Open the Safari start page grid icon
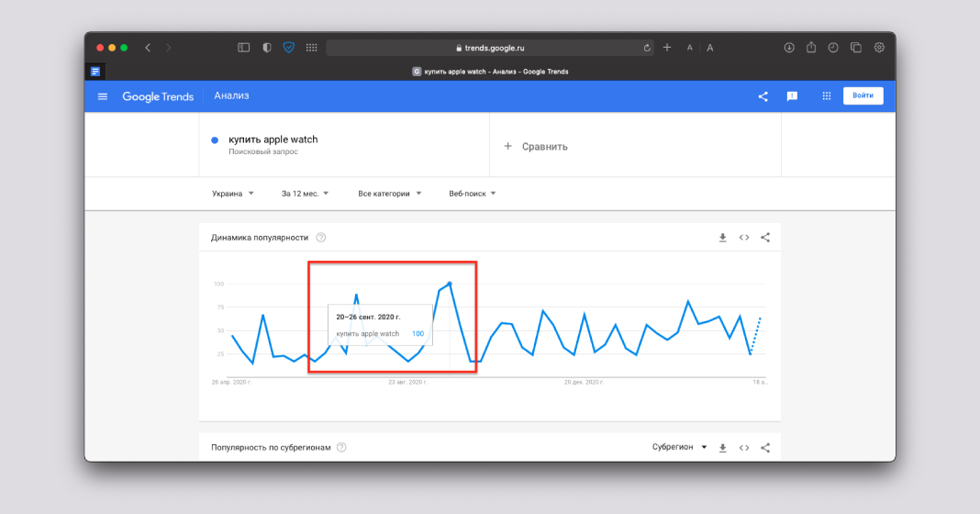The width and height of the screenshot is (980, 514). 312,48
